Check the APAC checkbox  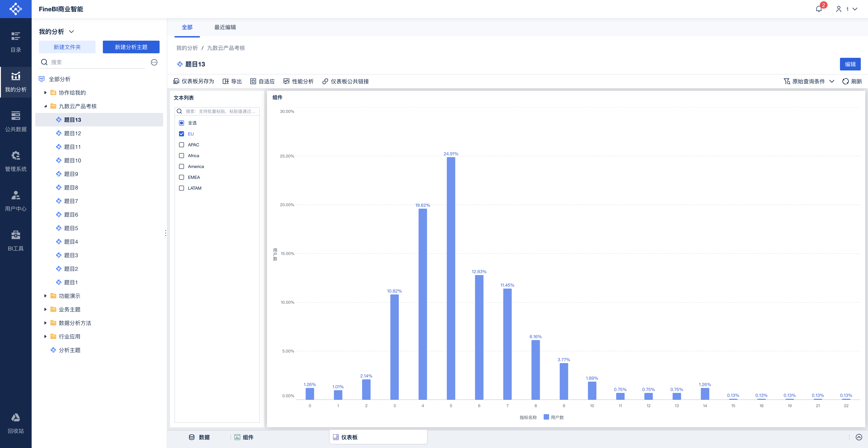[182, 145]
